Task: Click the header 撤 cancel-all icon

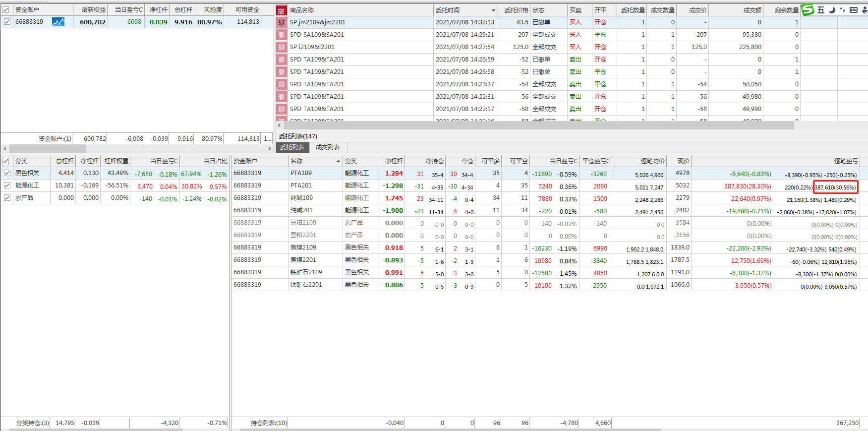Action: pyautogui.click(x=281, y=10)
